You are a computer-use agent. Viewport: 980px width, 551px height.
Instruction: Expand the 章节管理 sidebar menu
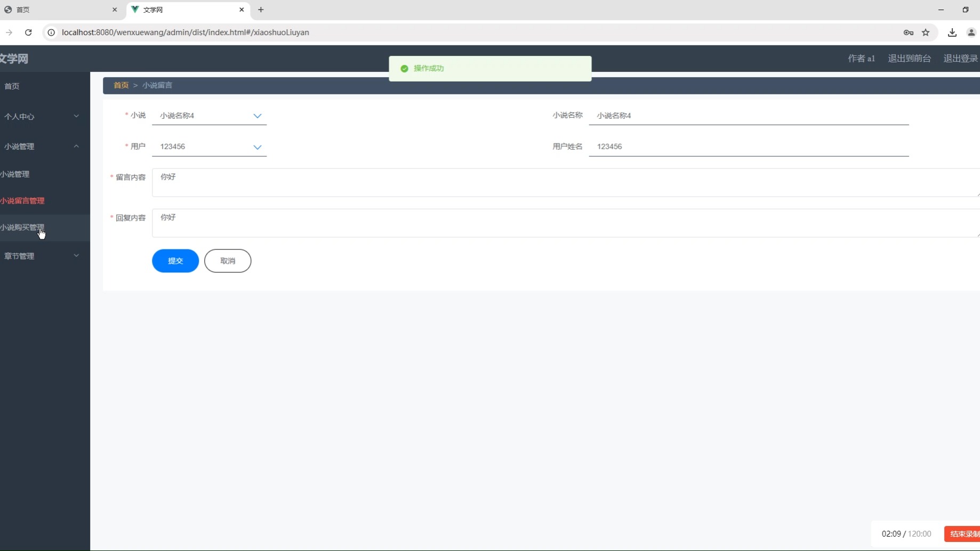(x=45, y=256)
